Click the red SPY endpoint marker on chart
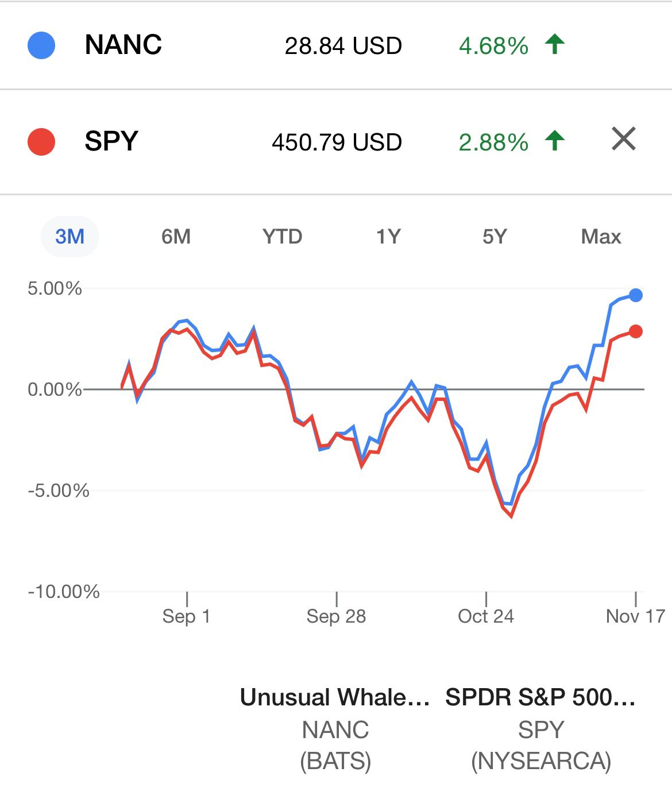The image size is (672, 803). 636,331
